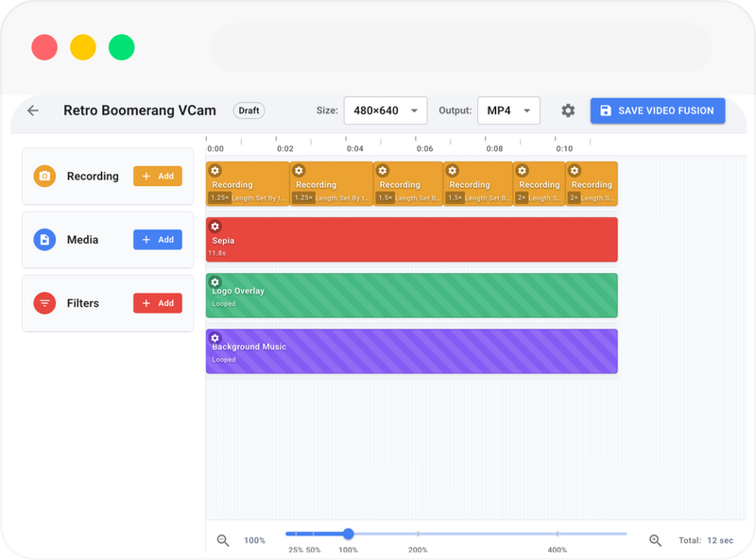
Task: Open settings gear on Logo Overlay clip
Action: (x=215, y=281)
